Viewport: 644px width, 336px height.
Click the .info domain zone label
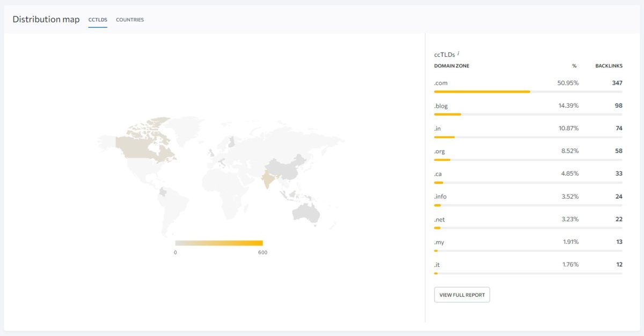pyautogui.click(x=440, y=197)
